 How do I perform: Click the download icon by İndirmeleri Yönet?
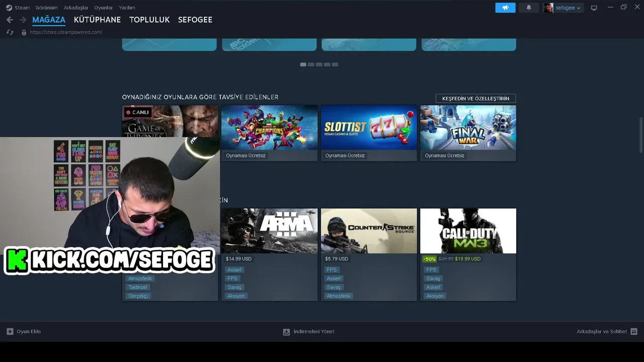286,332
